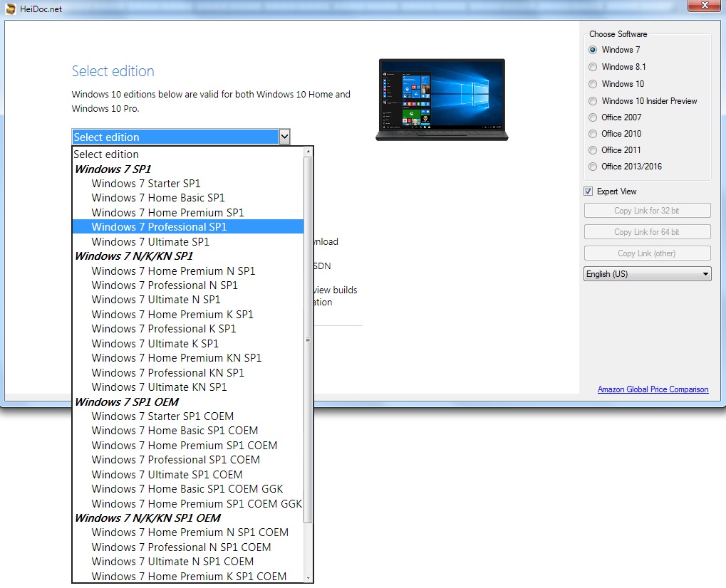The image size is (726, 588).
Task: Click the HeiDoc.net title bar app icon
Action: click(10, 9)
